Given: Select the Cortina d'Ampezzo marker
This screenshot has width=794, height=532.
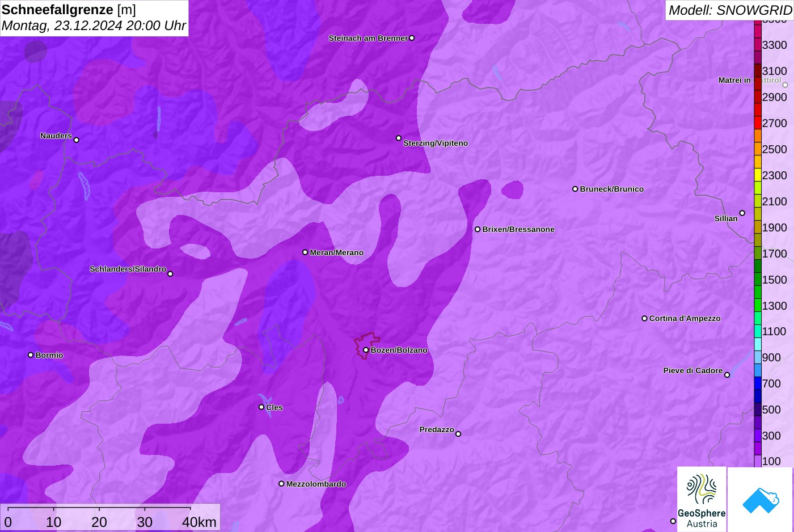Looking at the screenshot, I should [644, 318].
